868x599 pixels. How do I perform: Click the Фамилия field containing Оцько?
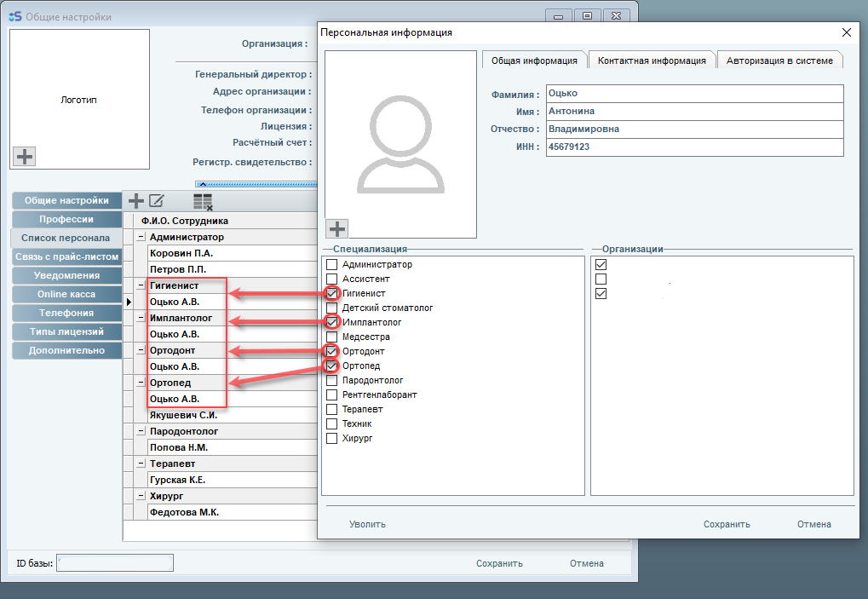pyautogui.click(x=693, y=95)
